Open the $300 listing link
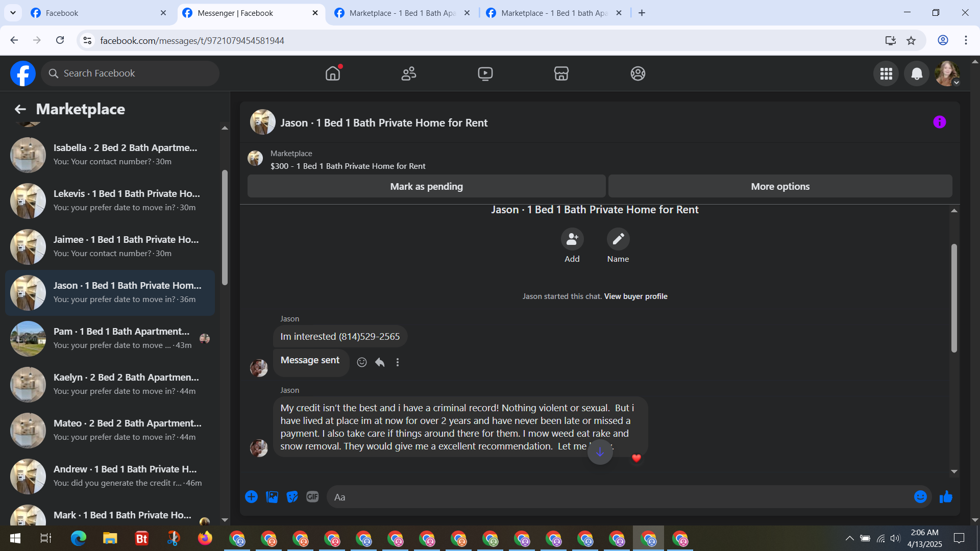This screenshot has width=980, height=551. point(348,166)
